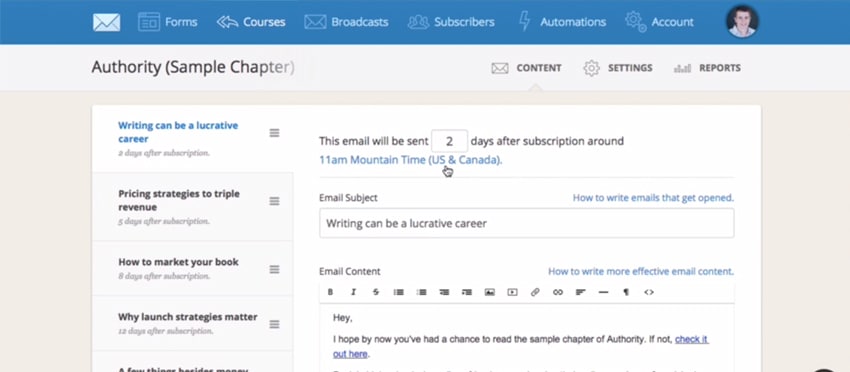Open the Courses section
The height and width of the screenshot is (372, 850).
click(x=251, y=22)
